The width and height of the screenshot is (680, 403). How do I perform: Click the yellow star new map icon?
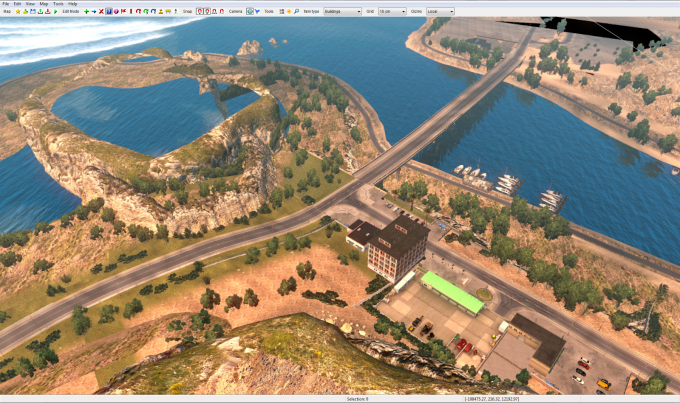coord(18,11)
